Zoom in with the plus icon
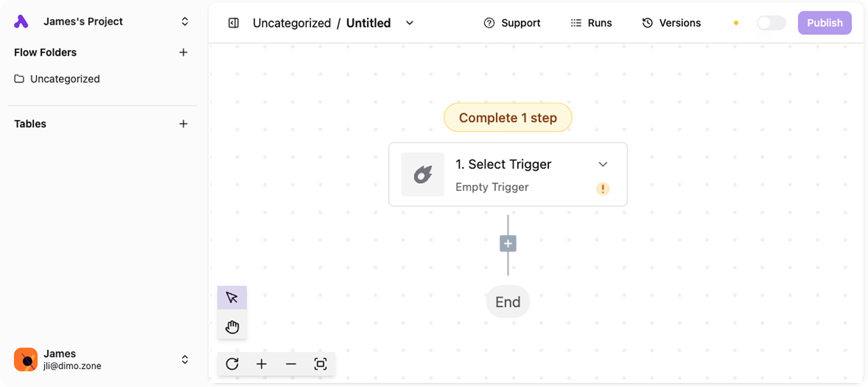Image resolution: width=868 pixels, height=387 pixels. [261, 364]
